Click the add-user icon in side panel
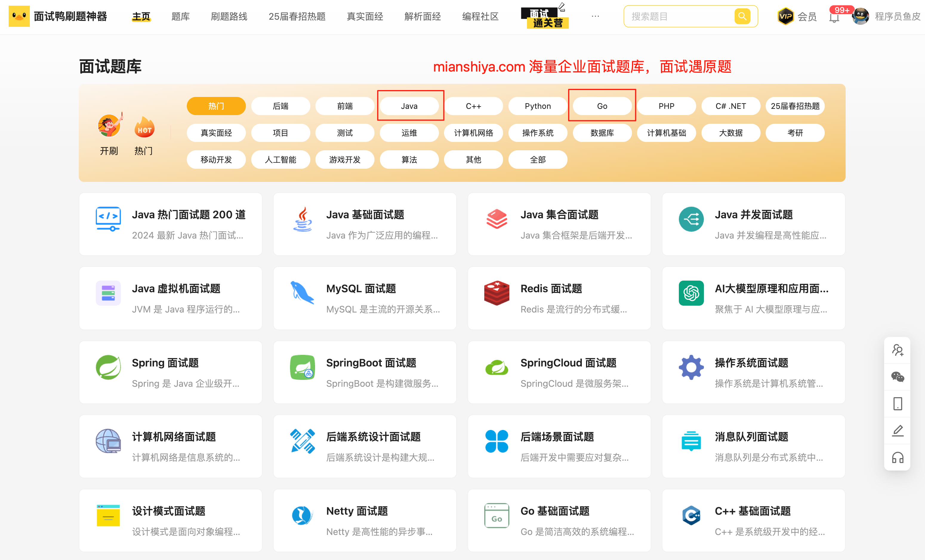Screen dimensions: 925x560 898,350
